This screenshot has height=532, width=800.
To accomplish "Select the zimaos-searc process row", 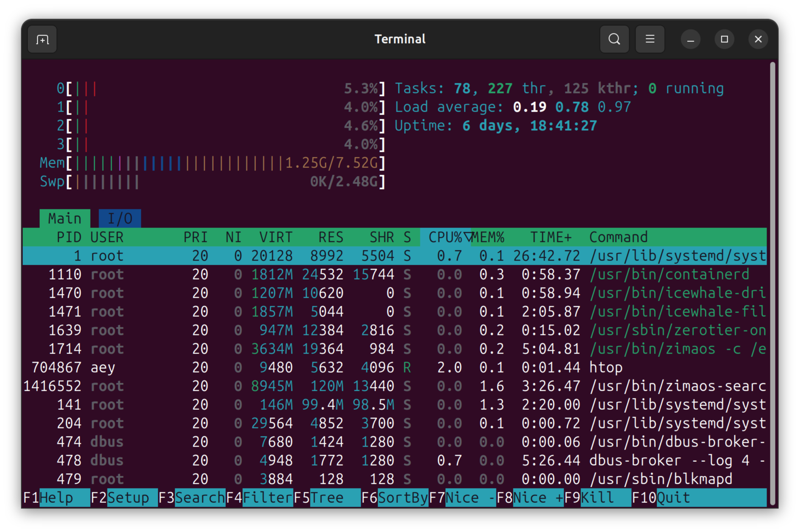I will pos(395,386).
